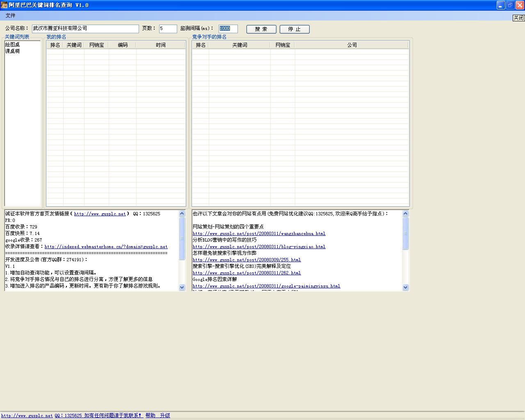
Task: Click the application icon in the title bar
Action: point(4,5)
